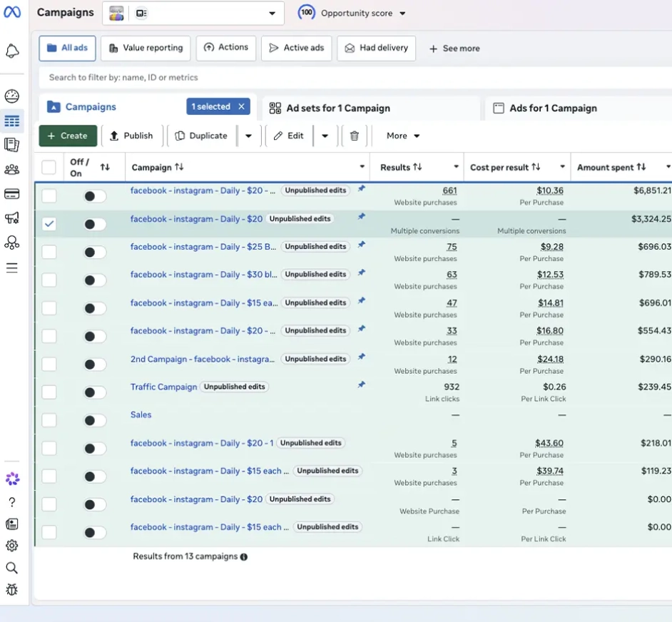Open the Events Manager nodes icon
The height and width of the screenshot is (622, 672).
pyautogui.click(x=12, y=243)
